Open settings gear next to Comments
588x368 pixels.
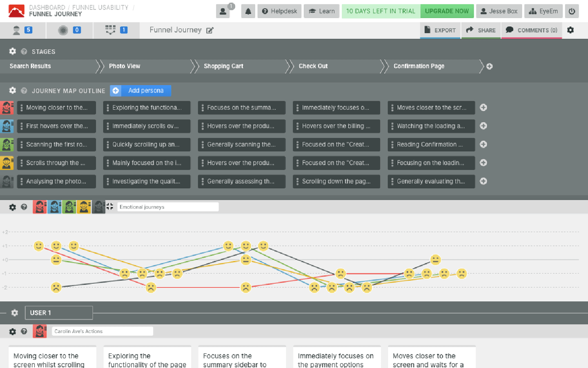(x=570, y=30)
